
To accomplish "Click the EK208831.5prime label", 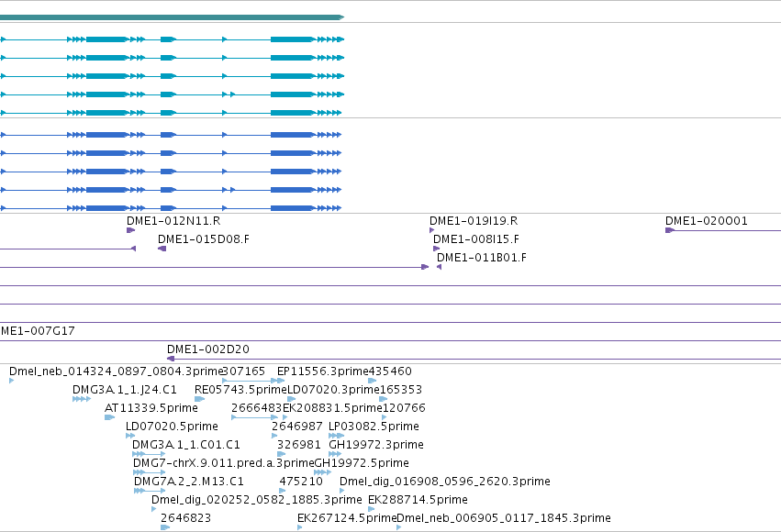I will point(332,408).
